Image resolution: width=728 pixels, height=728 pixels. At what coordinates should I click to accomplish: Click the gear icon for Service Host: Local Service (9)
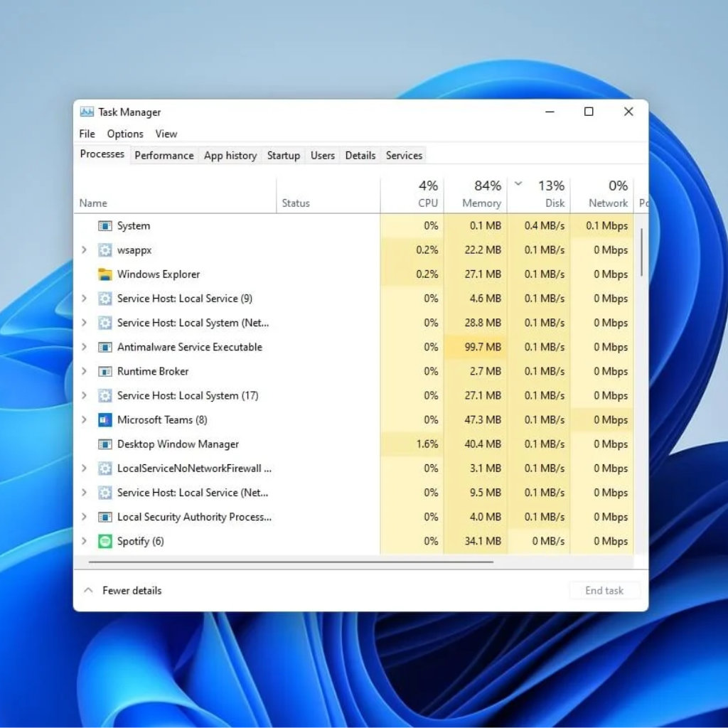(x=105, y=299)
